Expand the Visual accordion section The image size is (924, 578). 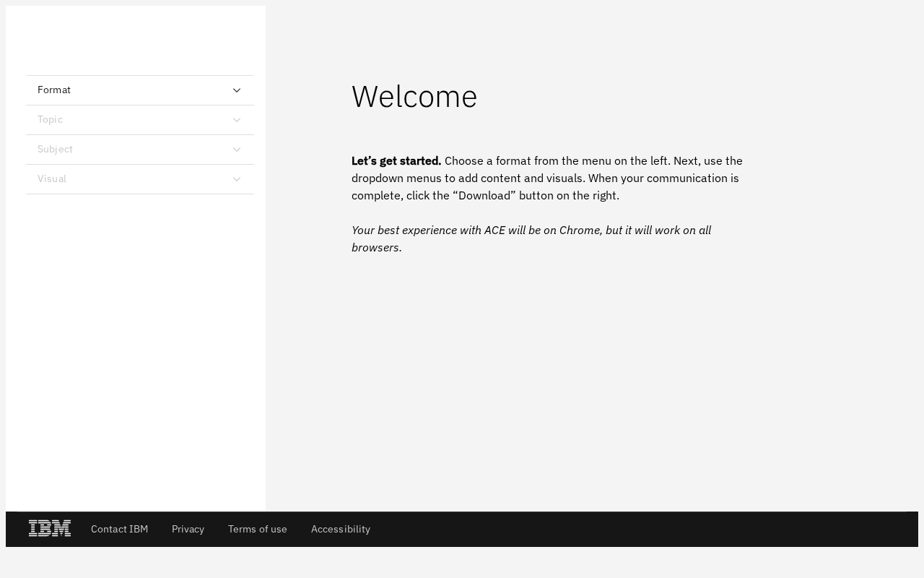coord(140,179)
